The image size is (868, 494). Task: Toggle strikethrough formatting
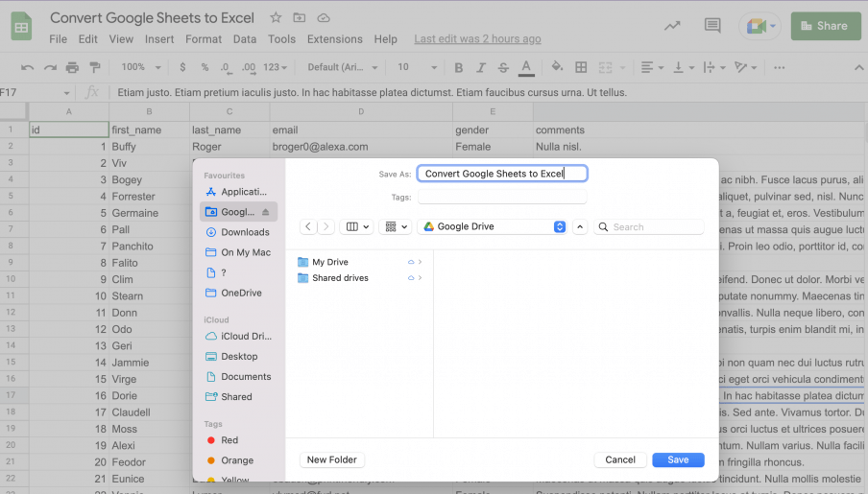pyautogui.click(x=502, y=67)
